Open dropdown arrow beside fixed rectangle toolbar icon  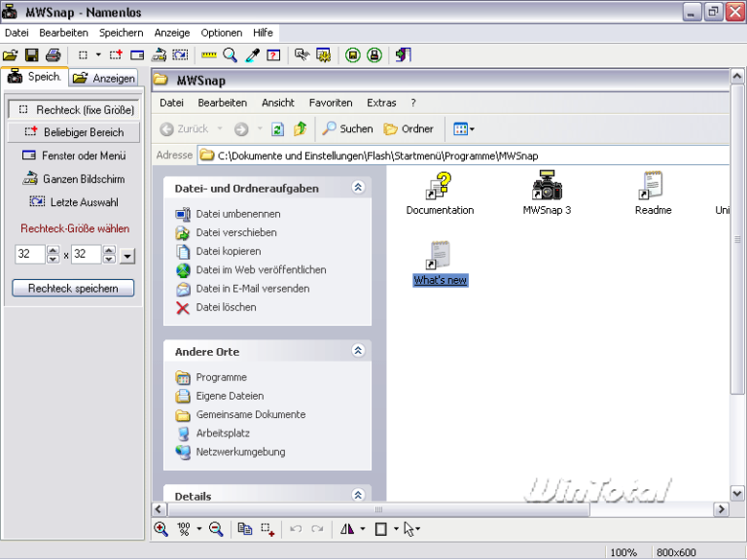coord(98,55)
